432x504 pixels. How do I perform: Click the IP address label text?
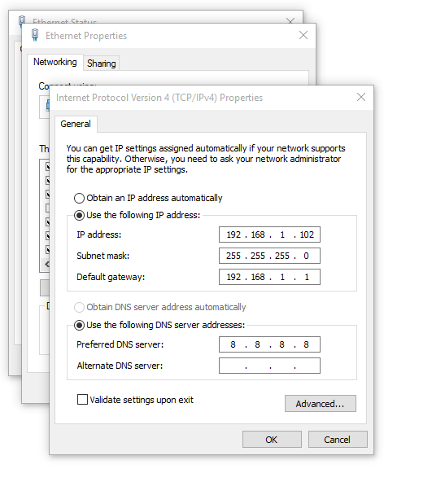99,234
